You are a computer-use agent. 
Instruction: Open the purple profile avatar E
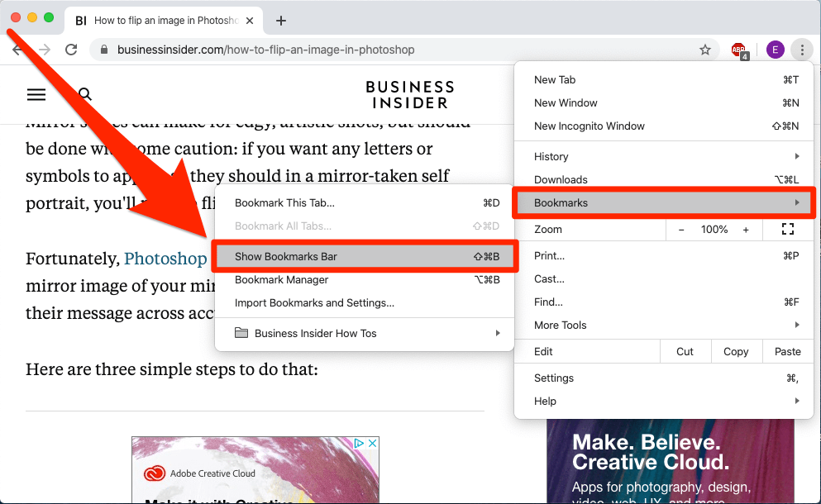tap(775, 50)
